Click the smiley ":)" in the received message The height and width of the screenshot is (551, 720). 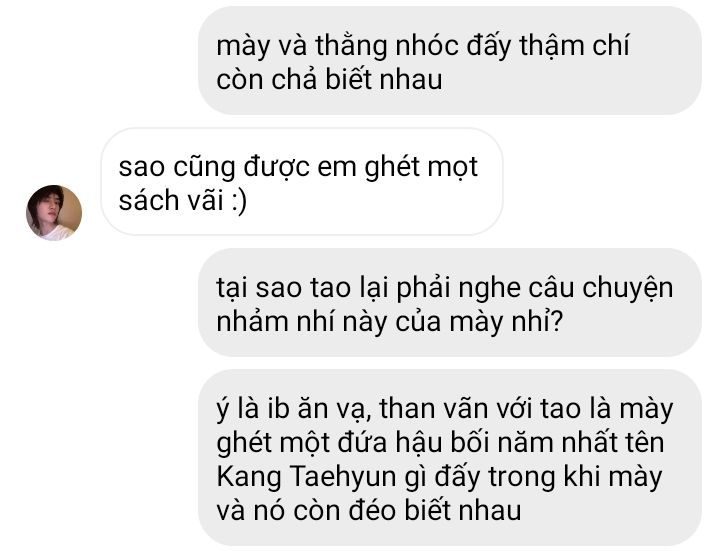click(239, 201)
